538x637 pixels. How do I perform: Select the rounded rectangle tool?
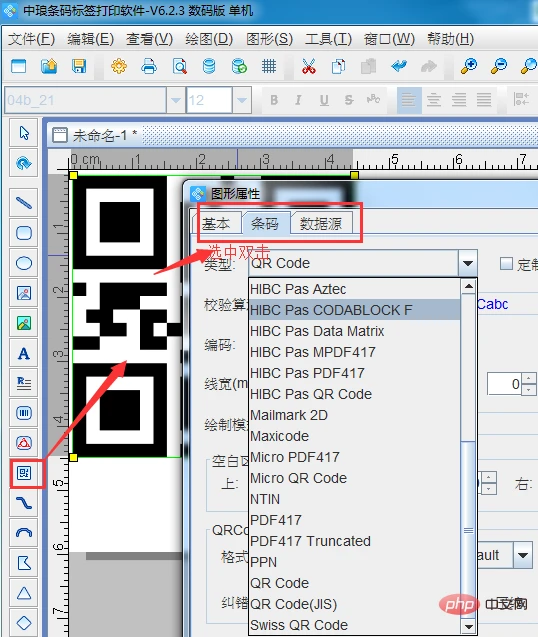point(24,233)
